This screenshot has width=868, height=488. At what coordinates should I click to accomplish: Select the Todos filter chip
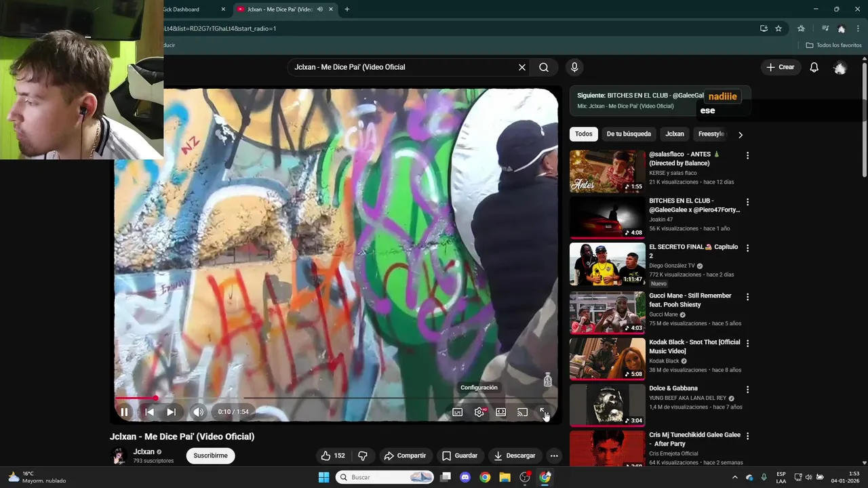(583, 134)
